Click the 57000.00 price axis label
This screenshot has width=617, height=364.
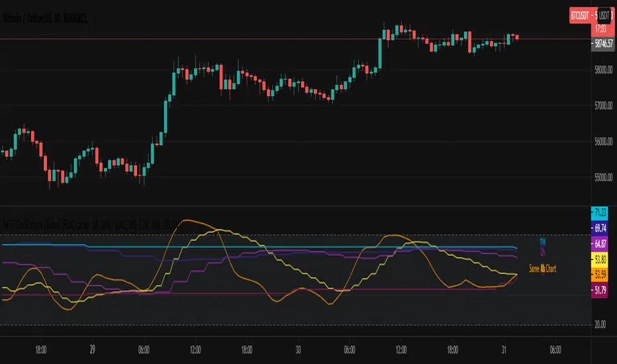pyautogui.click(x=604, y=106)
